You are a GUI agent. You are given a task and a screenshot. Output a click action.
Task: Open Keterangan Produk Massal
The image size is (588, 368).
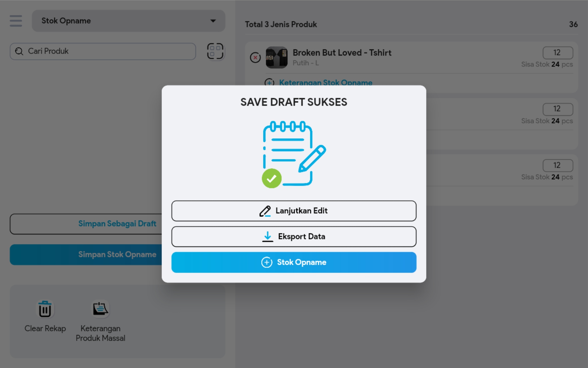tap(100, 309)
